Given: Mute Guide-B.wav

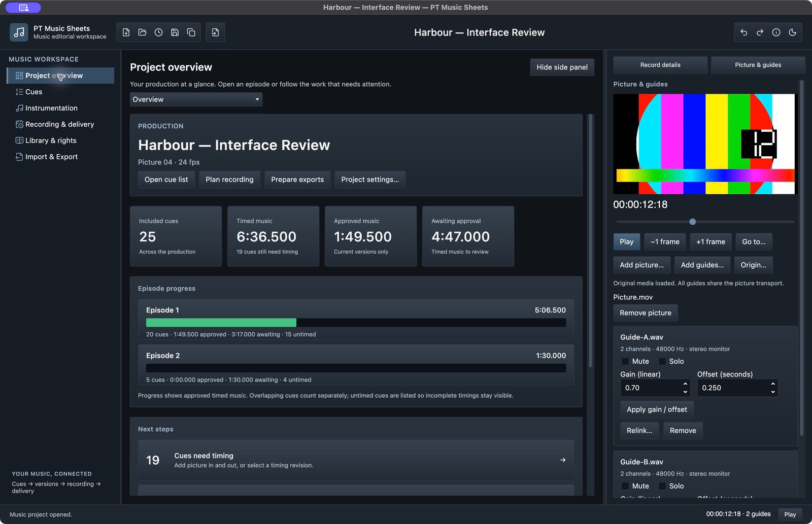Looking at the screenshot, I should [625, 486].
